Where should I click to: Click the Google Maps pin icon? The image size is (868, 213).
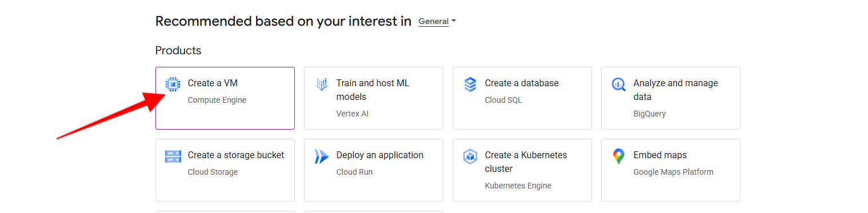coord(618,156)
